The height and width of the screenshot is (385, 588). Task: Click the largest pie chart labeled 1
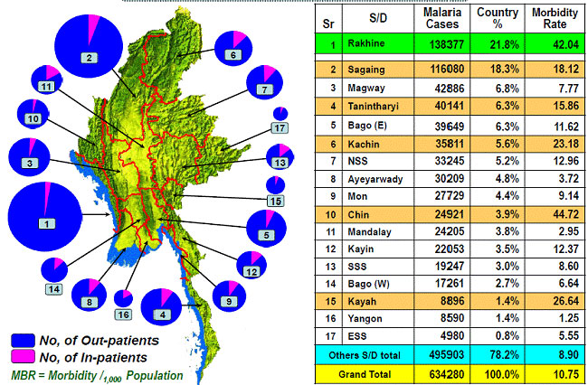click(43, 218)
